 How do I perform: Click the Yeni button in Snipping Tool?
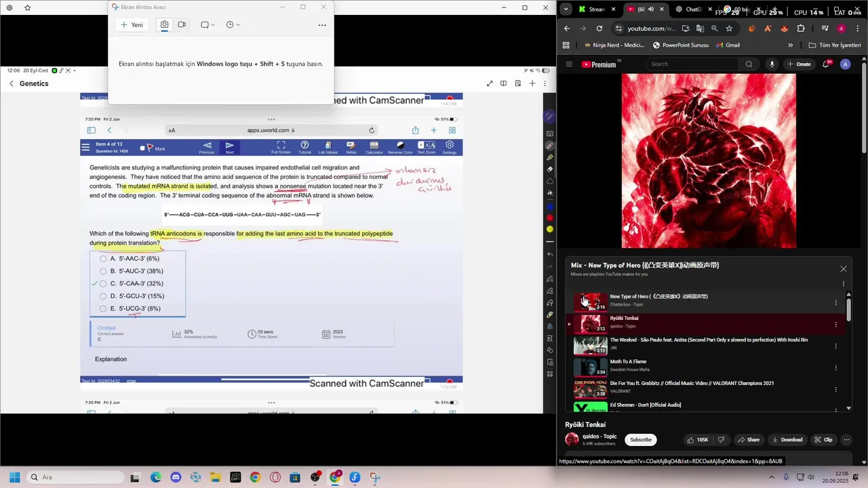coord(132,24)
